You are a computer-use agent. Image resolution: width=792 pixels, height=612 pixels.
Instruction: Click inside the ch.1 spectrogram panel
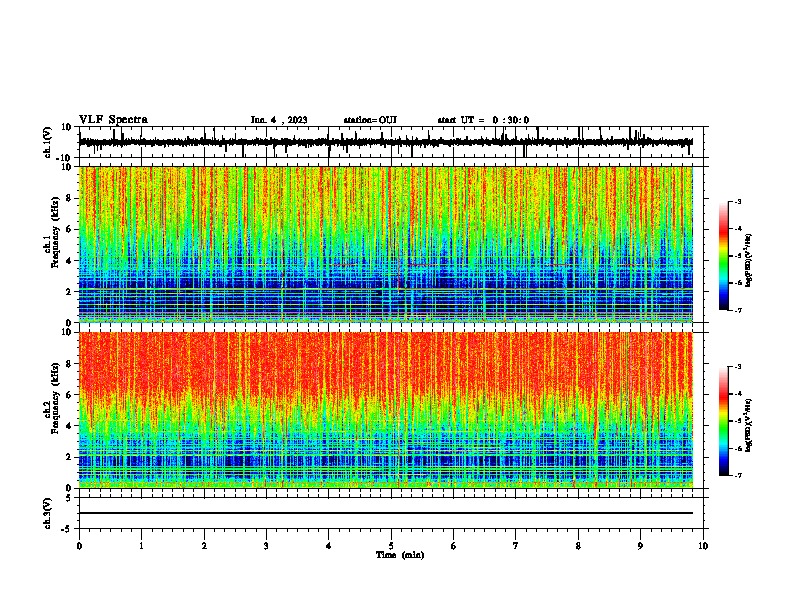click(x=385, y=244)
